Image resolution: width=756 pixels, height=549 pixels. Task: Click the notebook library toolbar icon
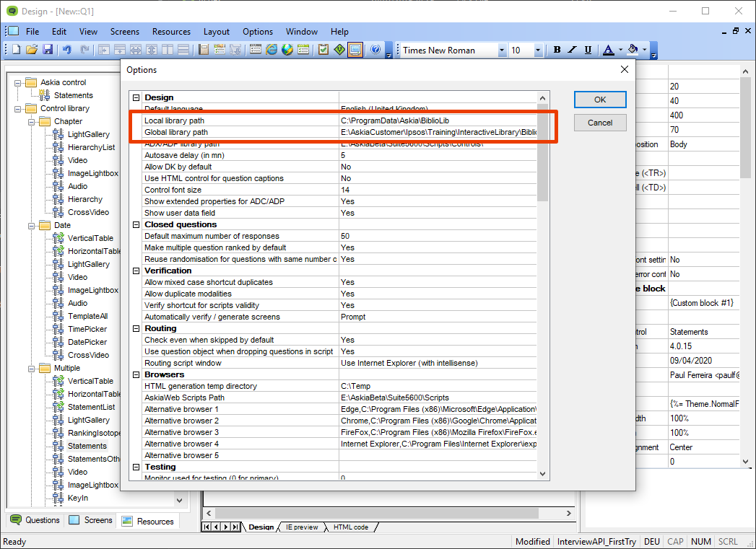(x=204, y=50)
